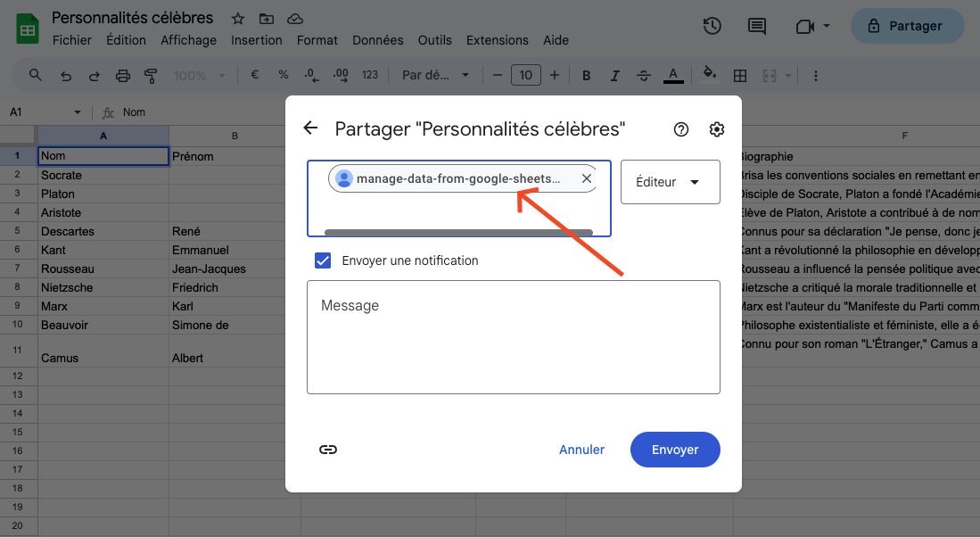The height and width of the screenshot is (537, 980).
Task: Open share settings gear icon
Action: tap(717, 129)
